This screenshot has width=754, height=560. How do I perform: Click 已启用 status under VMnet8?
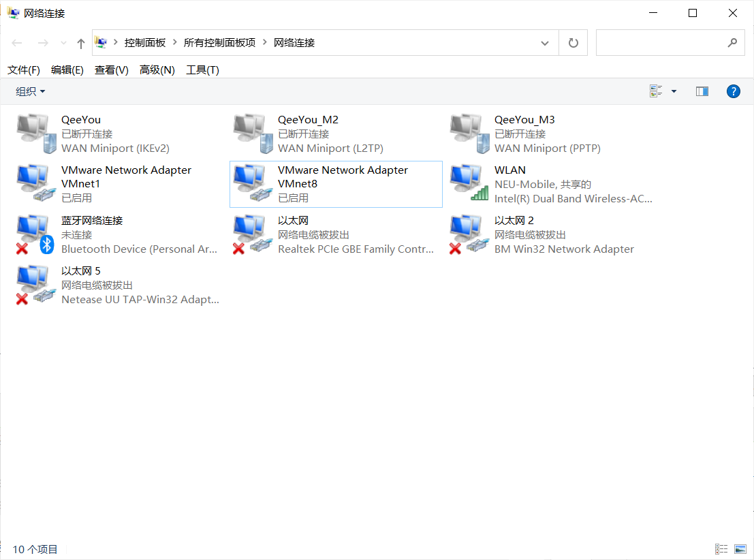tap(293, 198)
